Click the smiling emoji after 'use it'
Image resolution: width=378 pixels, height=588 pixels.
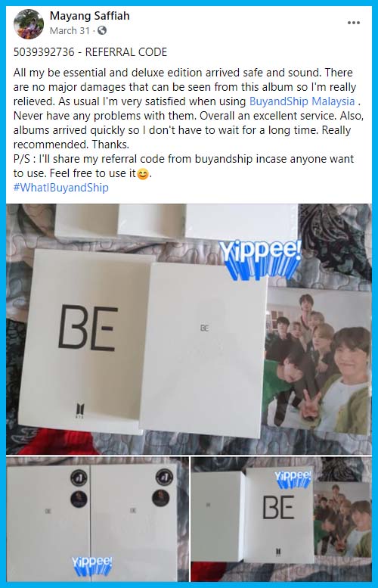(142, 174)
